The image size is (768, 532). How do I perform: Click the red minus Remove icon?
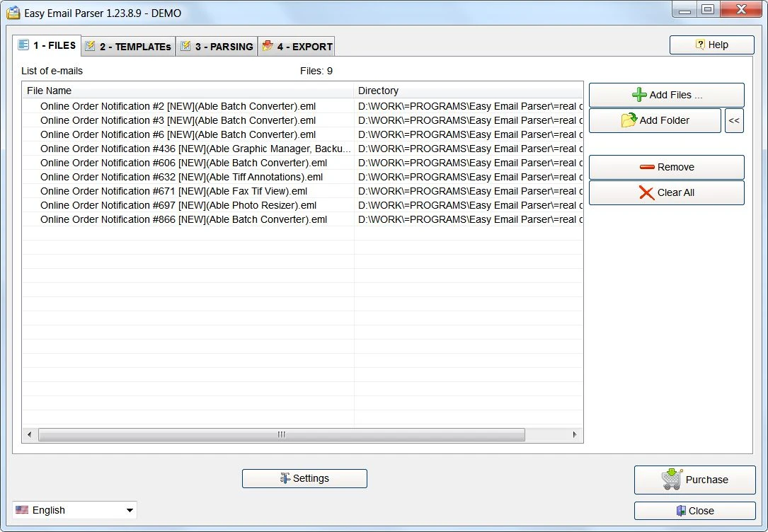tap(647, 167)
